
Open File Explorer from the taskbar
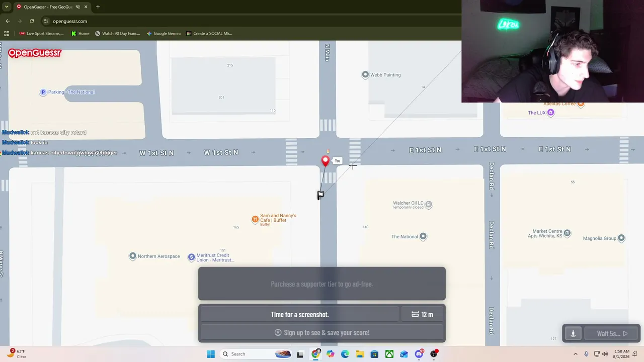coord(360,354)
